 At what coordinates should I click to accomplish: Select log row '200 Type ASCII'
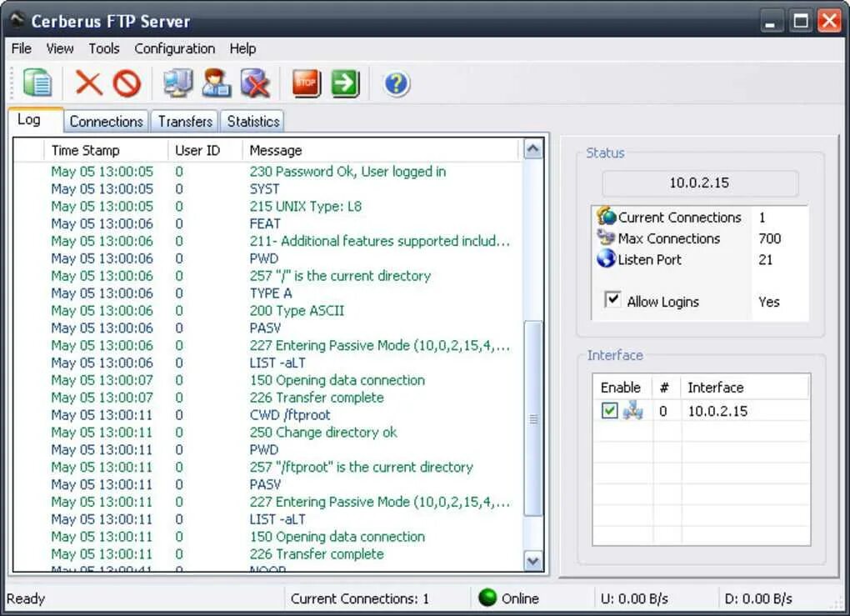click(x=267, y=310)
